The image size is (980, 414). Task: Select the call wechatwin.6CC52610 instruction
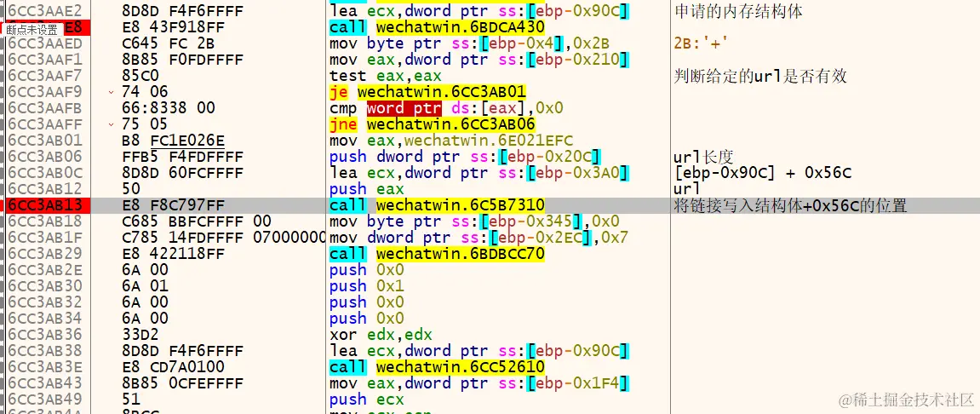pos(436,366)
